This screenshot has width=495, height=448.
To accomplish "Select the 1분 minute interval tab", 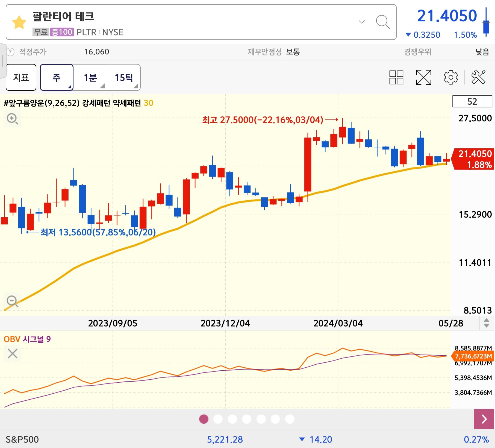I will click(x=90, y=77).
